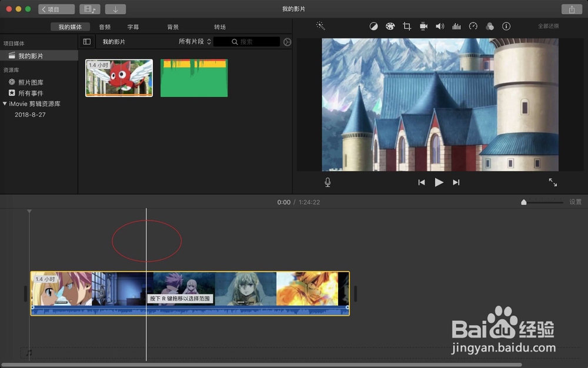Collapse the iMovie 剪辑资源库 tree
The image size is (588, 368).
[5, 104]
